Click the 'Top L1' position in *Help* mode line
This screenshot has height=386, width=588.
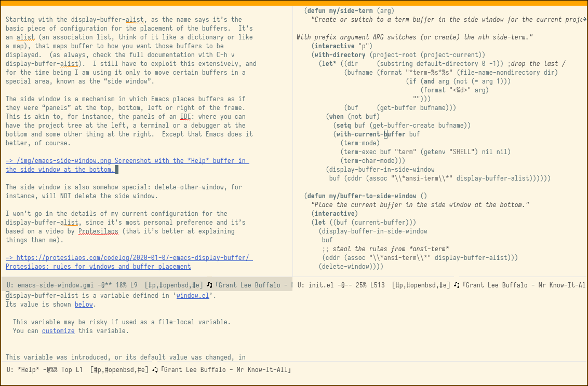pos(72,370)
